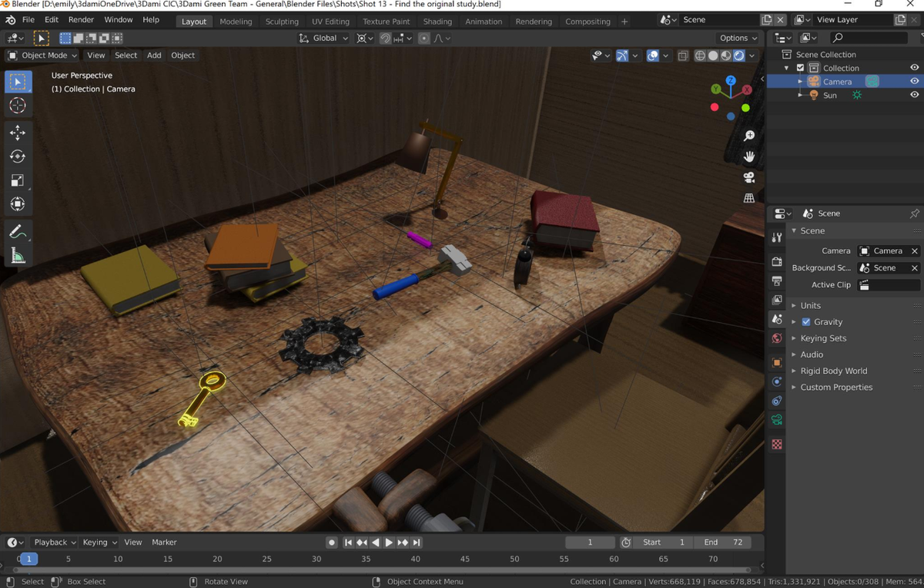This screenshot has height=588, width=924.
Task: Open the Physics properties tab
Action: (777, 381)
